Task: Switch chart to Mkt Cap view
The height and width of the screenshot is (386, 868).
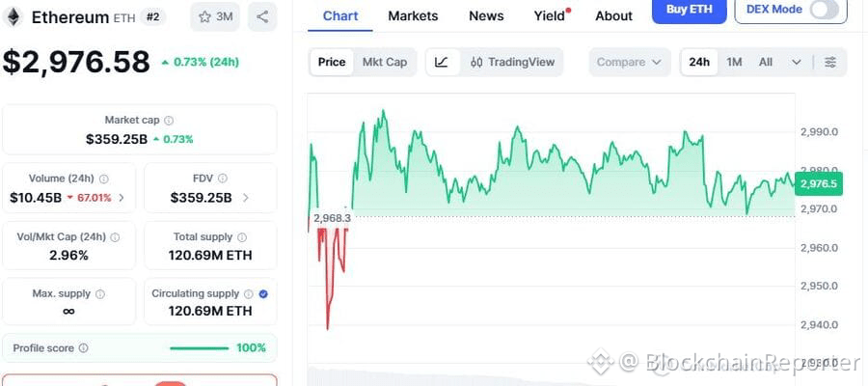Action: [x=384, y=62]
